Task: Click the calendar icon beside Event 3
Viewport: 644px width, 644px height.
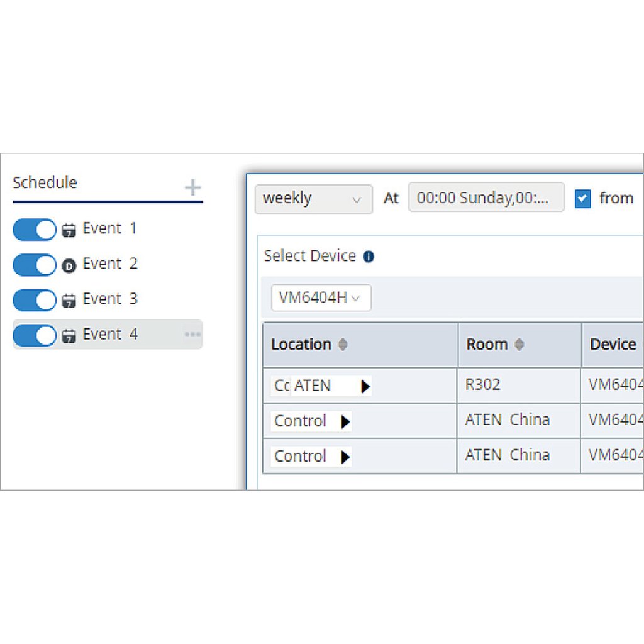Action: (69, 300)
